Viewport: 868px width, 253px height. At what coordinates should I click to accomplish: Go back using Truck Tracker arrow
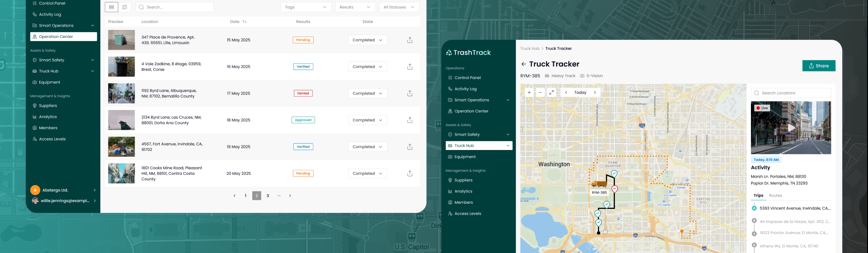coord(524,64)
